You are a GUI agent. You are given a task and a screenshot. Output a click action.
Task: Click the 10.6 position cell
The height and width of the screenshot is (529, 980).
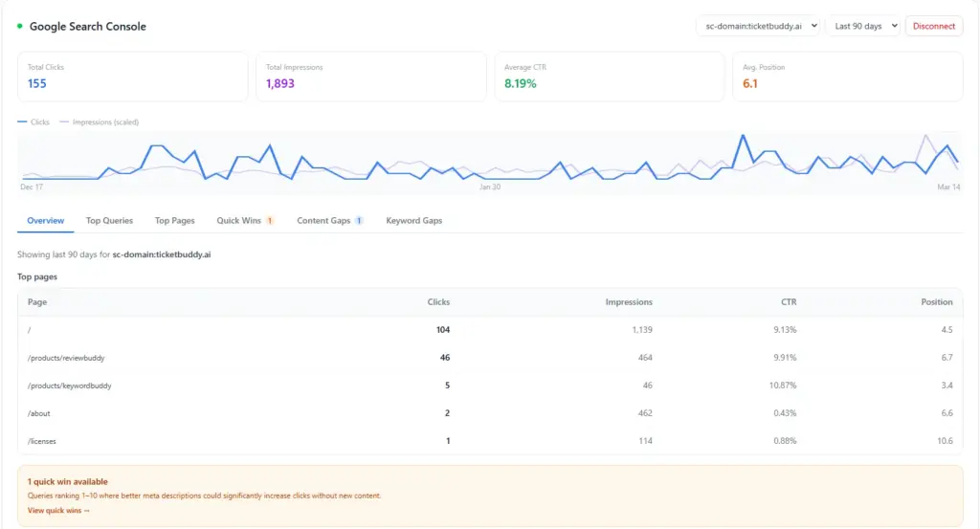945,441
